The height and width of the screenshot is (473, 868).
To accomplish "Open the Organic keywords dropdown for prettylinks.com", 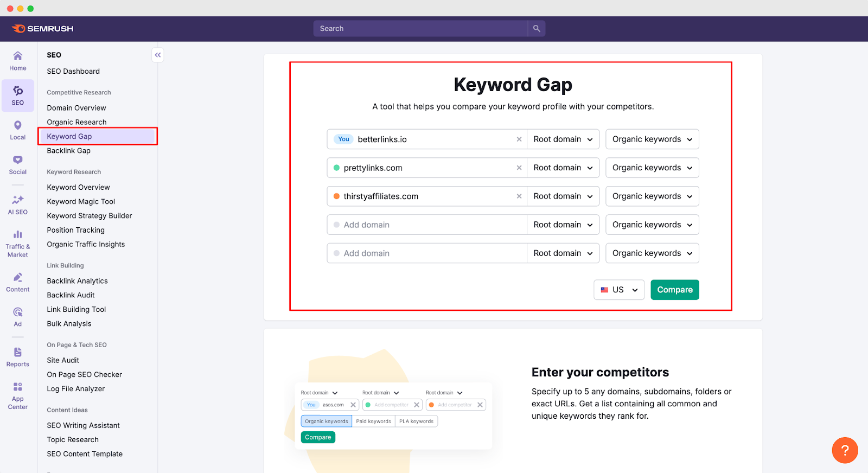I will pos(652,168).
